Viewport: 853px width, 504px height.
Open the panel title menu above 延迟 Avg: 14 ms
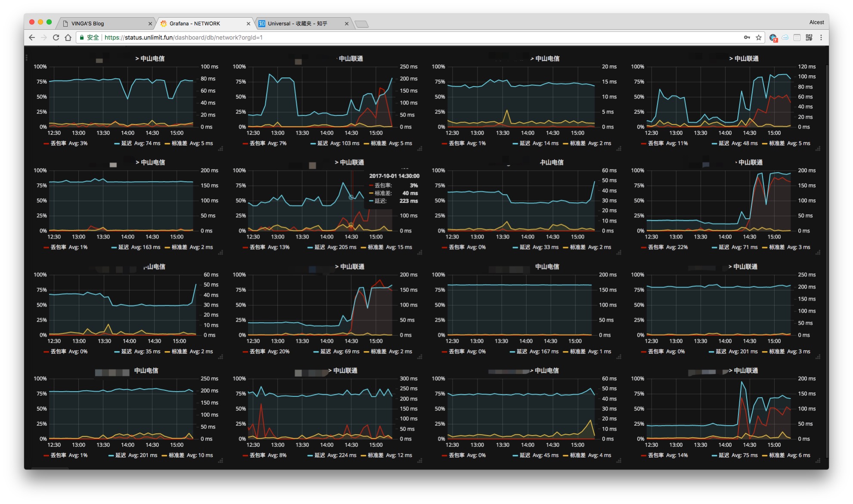point(545,59)
